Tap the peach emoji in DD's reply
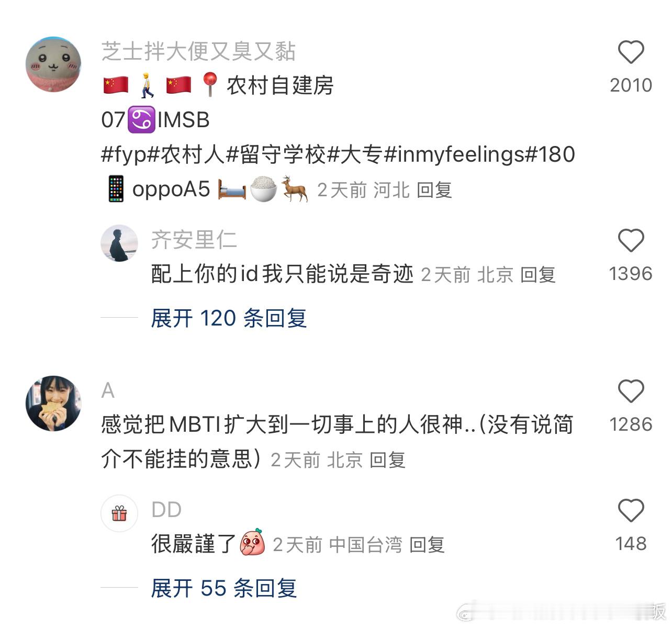Screen dimensions: 672x628 click(252, 542)
